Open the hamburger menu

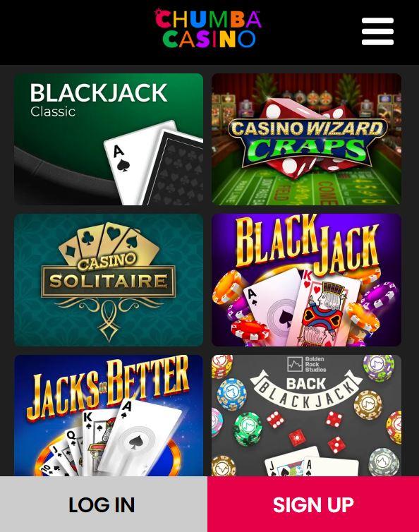pos(377,31)
